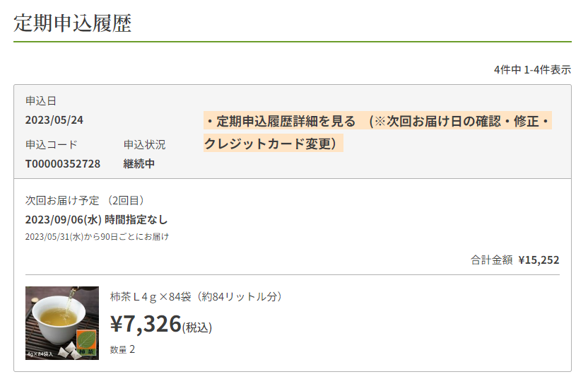This screenshot has width=588, height=384.
Task: Click the 申込状況 label
Action: point(144,144)
